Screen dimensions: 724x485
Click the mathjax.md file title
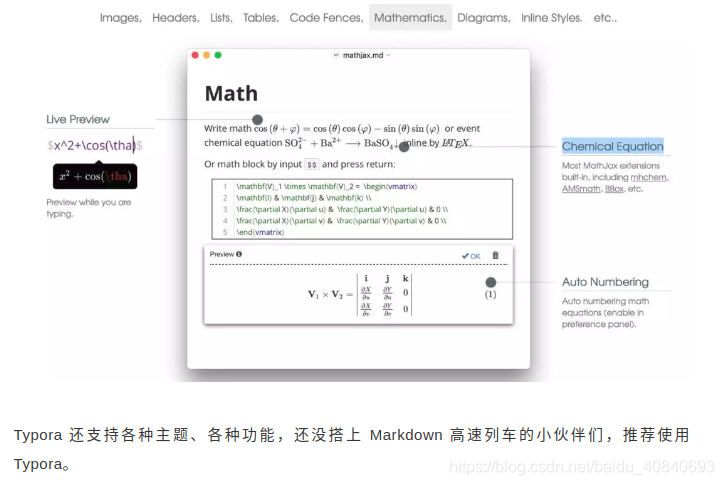[363, 55]
